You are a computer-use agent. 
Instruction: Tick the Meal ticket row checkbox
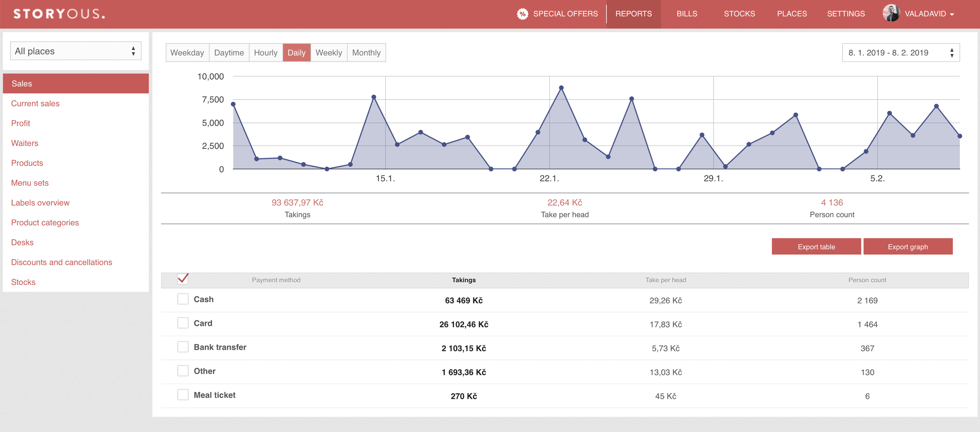(x=183, y=395)
